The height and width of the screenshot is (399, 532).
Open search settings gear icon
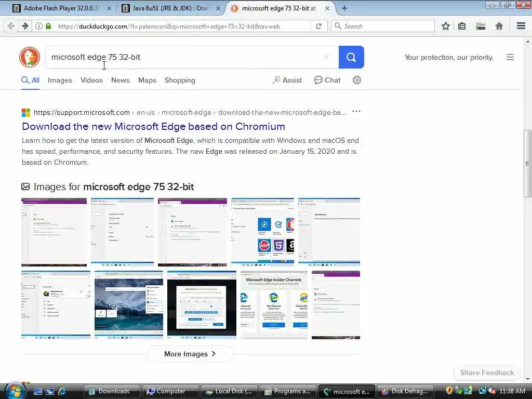click(x=356, y=80)
